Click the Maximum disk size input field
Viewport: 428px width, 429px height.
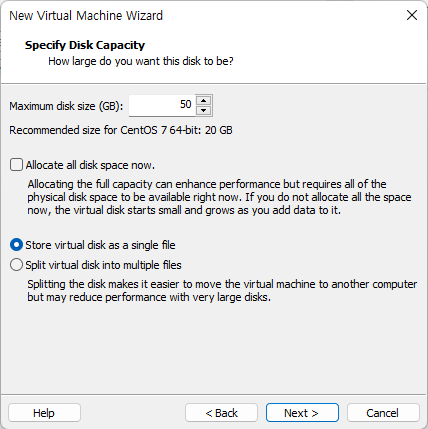[x=162, y=105]
